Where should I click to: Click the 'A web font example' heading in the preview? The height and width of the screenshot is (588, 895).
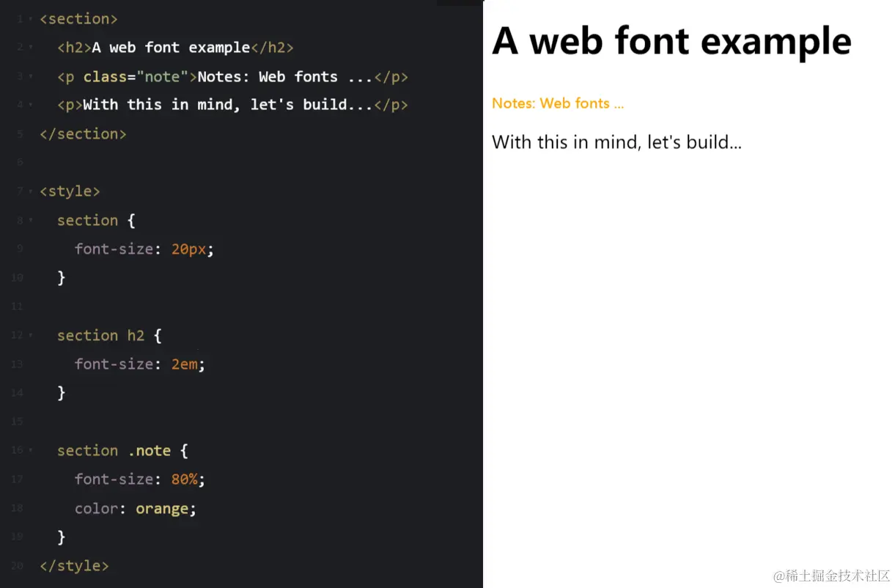[671, 41]
